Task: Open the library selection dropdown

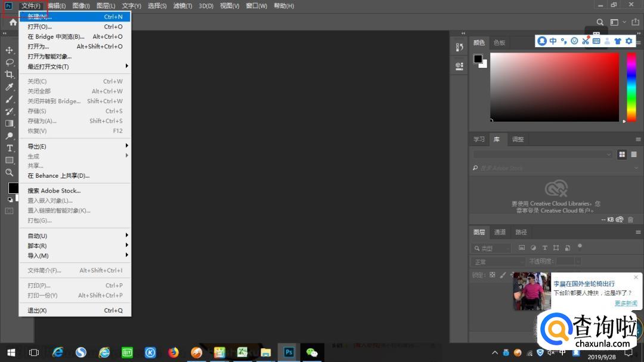Action: pos(543,154)
